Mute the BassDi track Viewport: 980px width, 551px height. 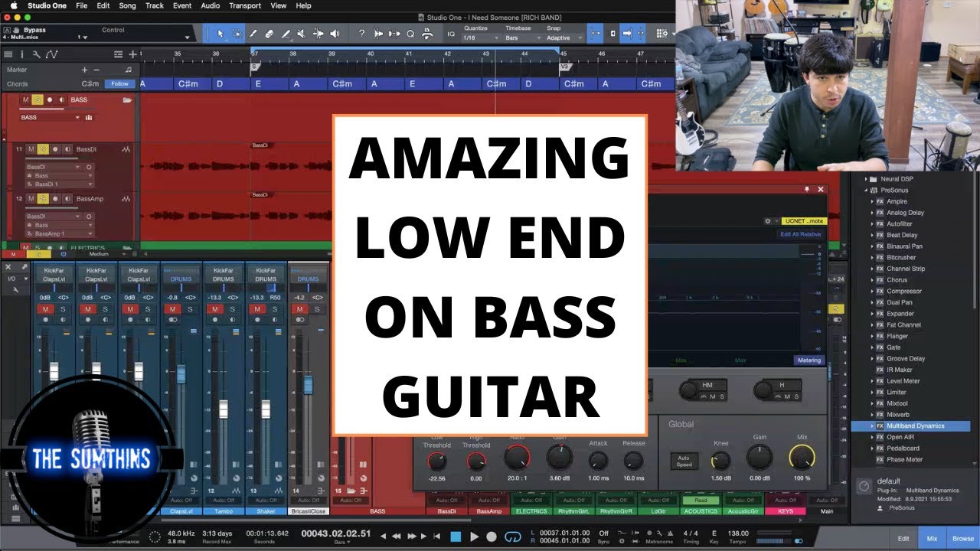click(x=31, y=149)
